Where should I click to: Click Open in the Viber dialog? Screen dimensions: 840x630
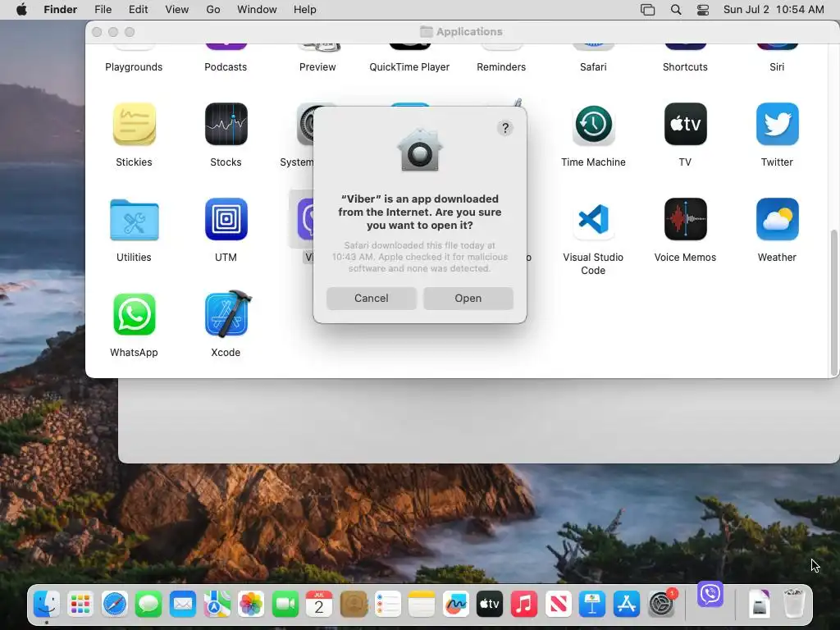point(468,299)
